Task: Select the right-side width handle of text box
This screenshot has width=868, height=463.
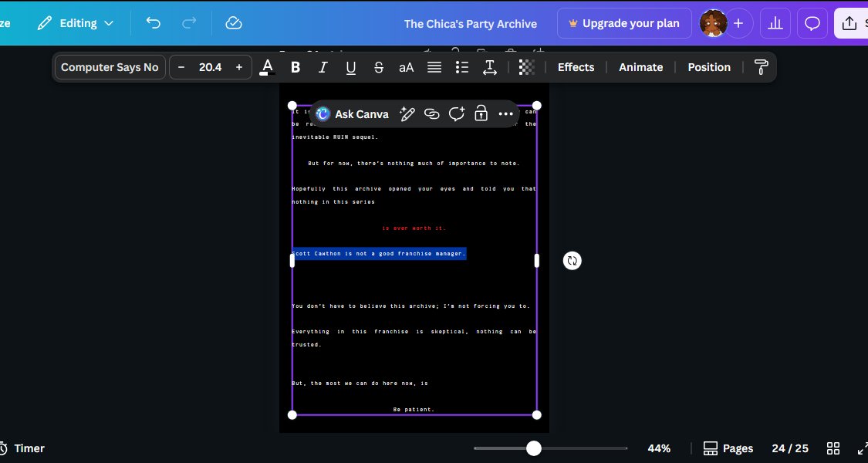Action: tap(536, 261)
